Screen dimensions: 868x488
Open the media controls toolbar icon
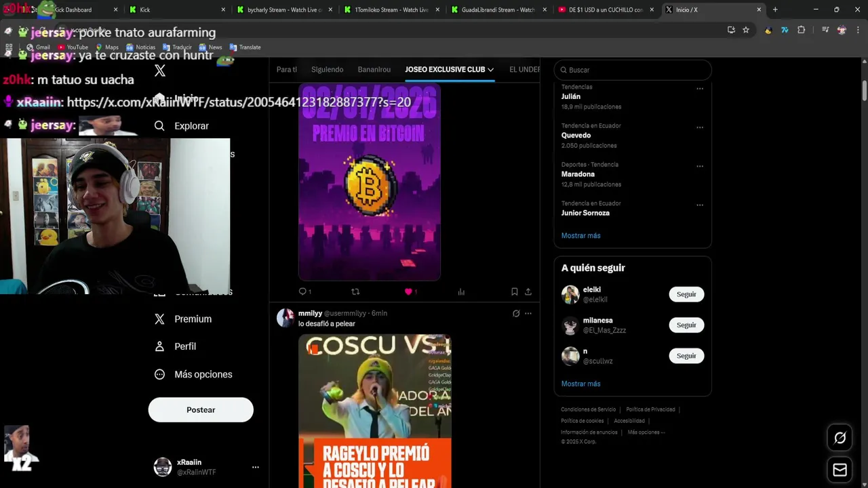coord(825,30)
